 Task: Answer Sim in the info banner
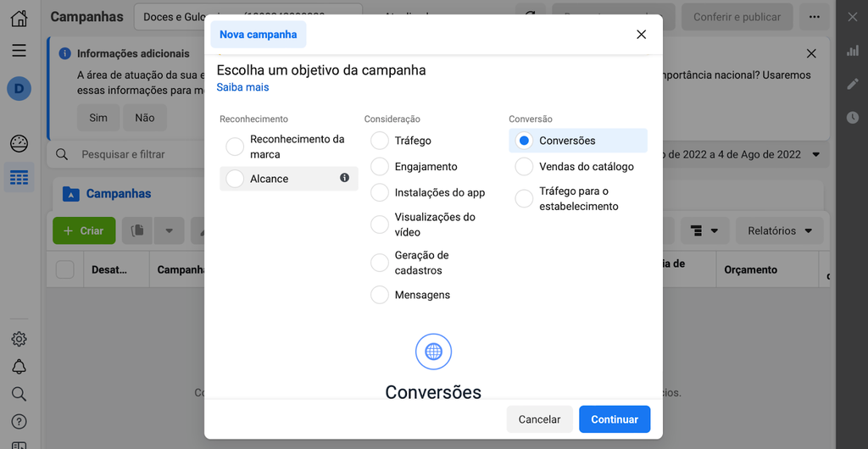[98, 118]
